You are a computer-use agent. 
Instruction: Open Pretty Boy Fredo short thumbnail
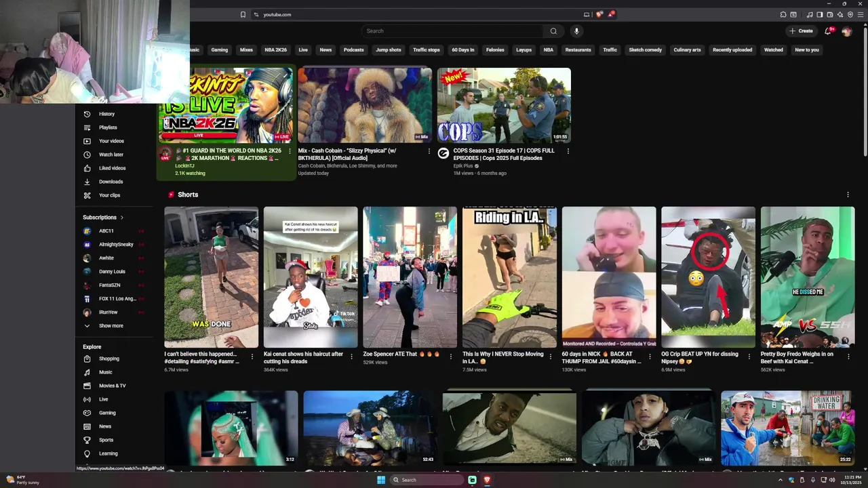click(808, 277)
